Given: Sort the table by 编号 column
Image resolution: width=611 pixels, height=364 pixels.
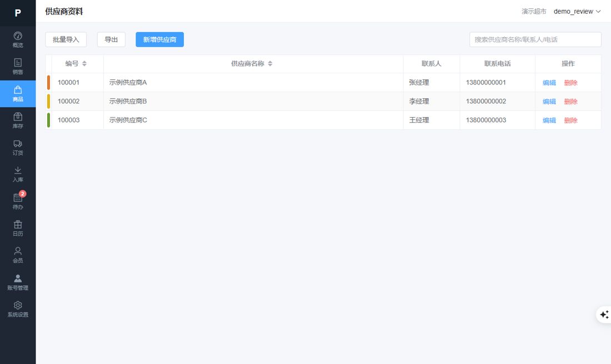Looking at the screenshot, I should pos(84,63).
